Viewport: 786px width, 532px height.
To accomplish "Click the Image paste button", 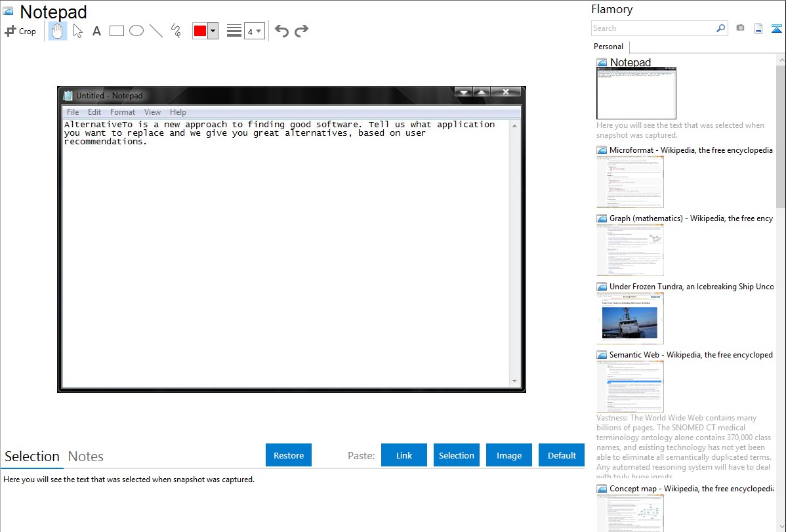I will pyautogui.click(x=508, y=455).
